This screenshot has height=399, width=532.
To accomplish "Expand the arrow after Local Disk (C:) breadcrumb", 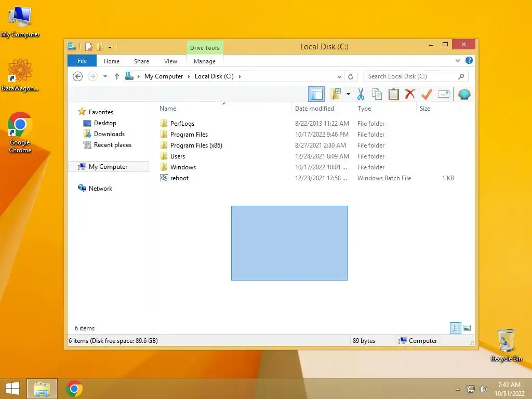I will point(240,76).
